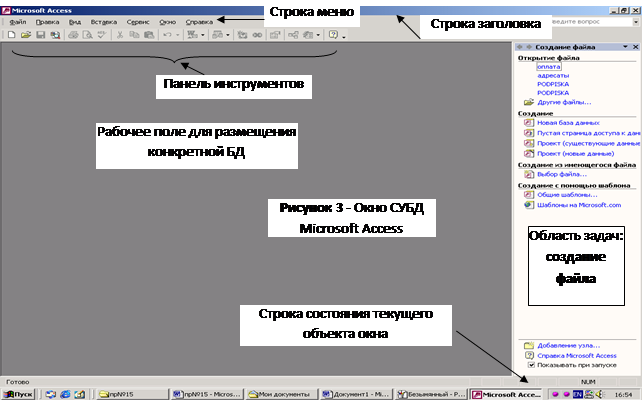The height and width of the screenshot is (400, 642).
Task: Click Проект (новые данные) link
Action: tap(576, 154)
